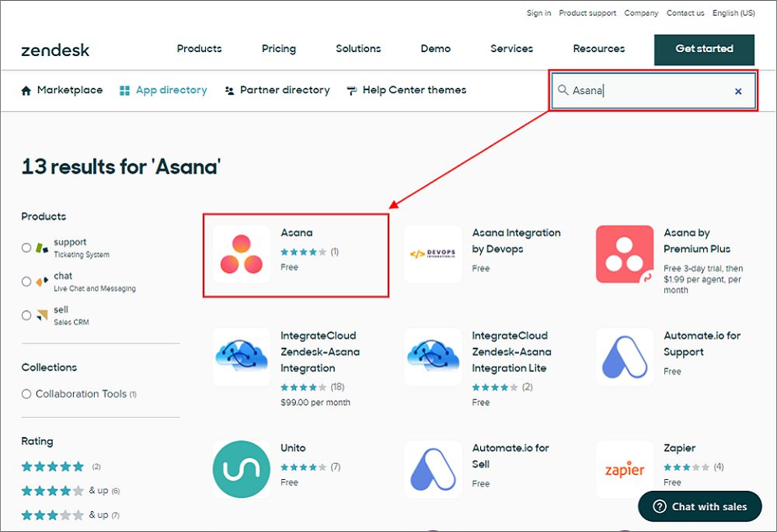Select the Collaboration Tools radio button
Viewport: 777px width, 532px height.
pos(26,394)
